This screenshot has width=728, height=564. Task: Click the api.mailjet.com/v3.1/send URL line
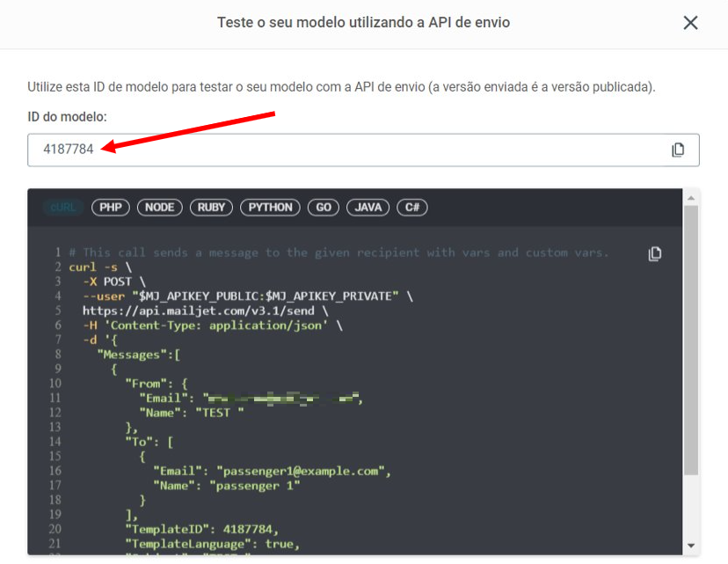pyautogui.click(x=205, y=311)
